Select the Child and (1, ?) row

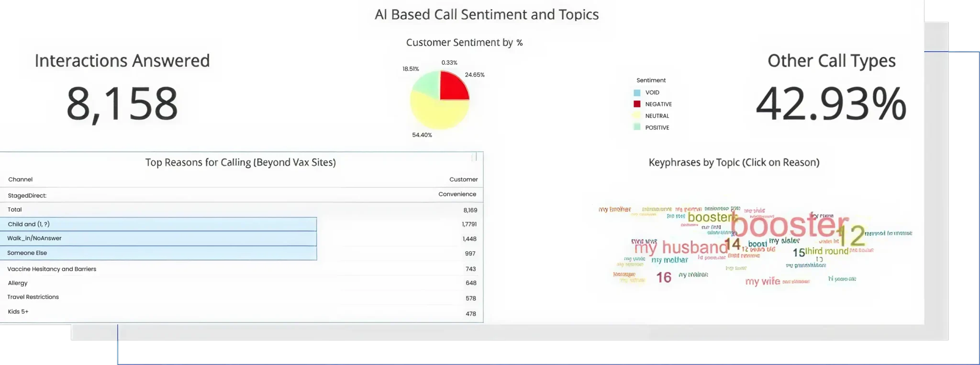coord(158,224)
